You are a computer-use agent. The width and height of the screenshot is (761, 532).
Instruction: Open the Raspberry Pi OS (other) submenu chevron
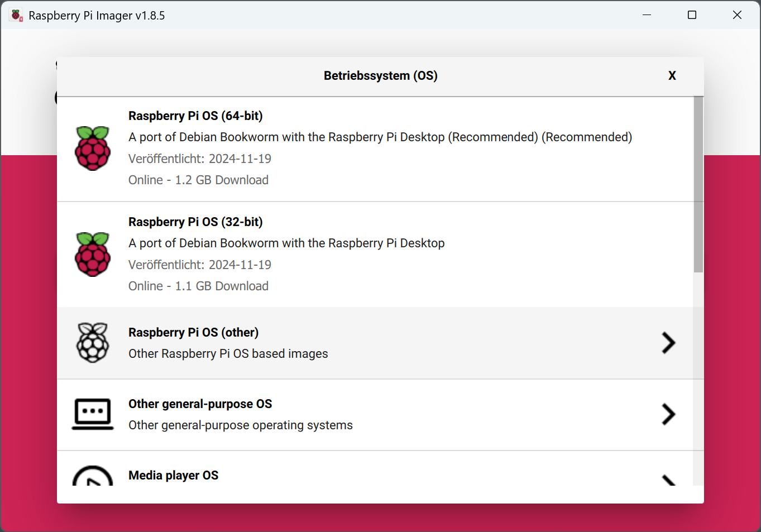pyautogui.click(x=668, y=343)
